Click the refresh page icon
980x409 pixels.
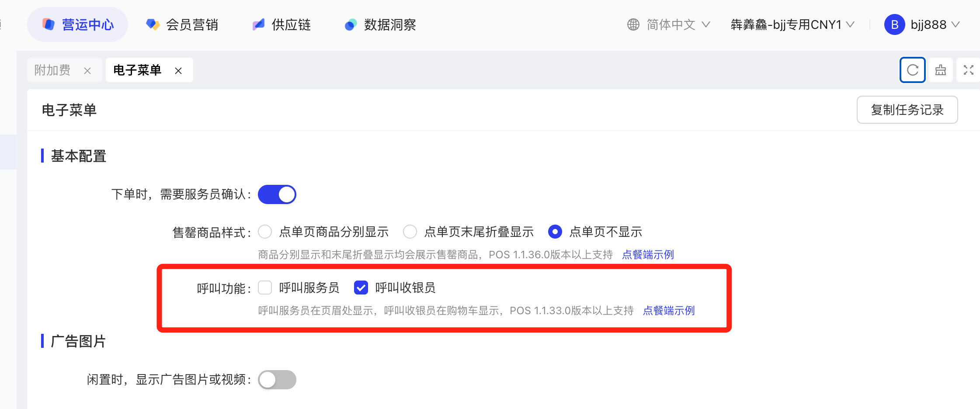point(912,70)
